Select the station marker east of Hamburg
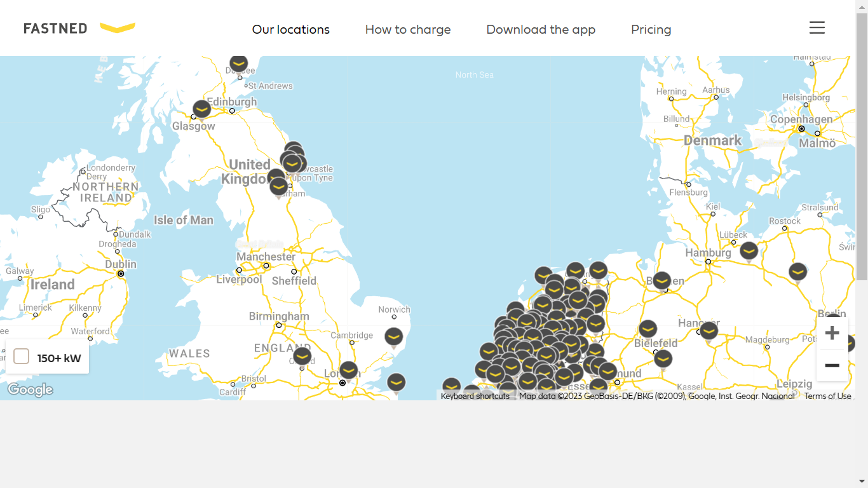 [x=749, y=252]
